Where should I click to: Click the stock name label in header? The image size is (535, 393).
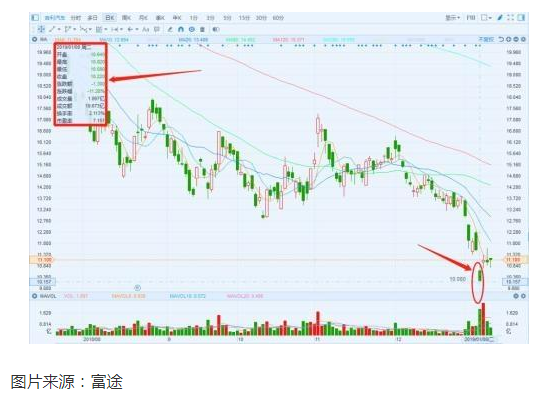pos(55,17)
